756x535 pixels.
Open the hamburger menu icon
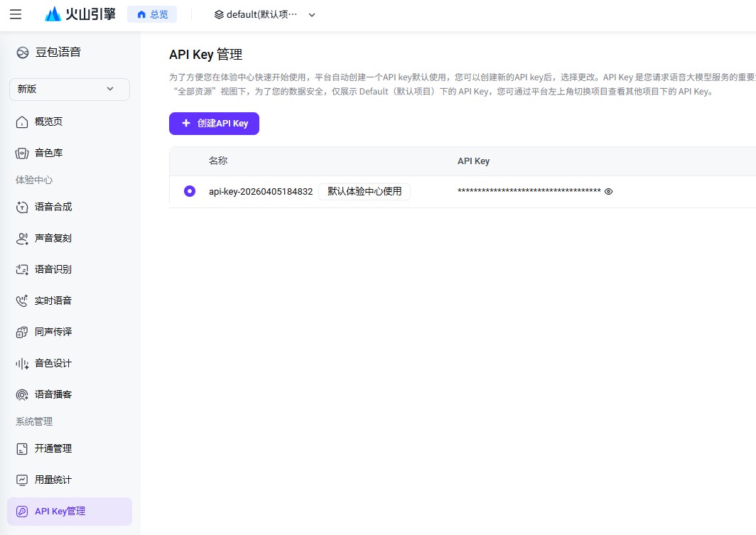[x=16, y=14]
